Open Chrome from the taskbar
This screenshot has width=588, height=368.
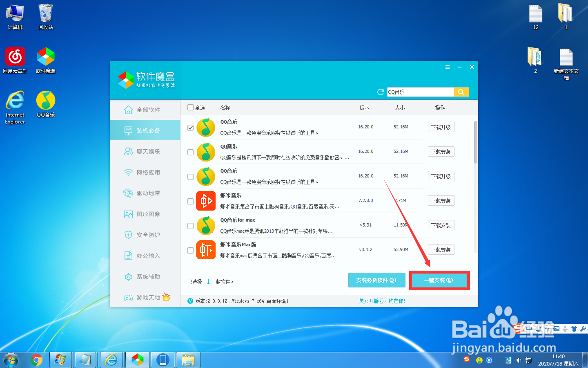click(36, 360)
